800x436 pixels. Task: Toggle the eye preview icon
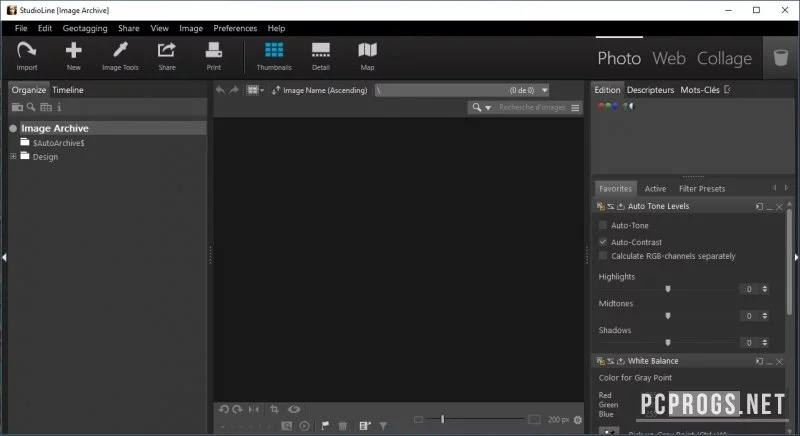[x=294, y=409]
